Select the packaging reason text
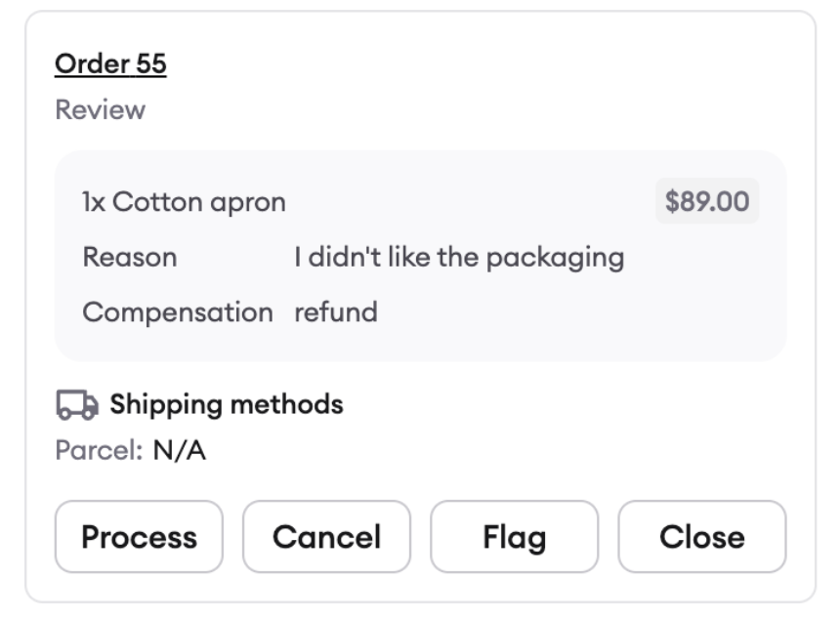 click(x=459, y=258)
